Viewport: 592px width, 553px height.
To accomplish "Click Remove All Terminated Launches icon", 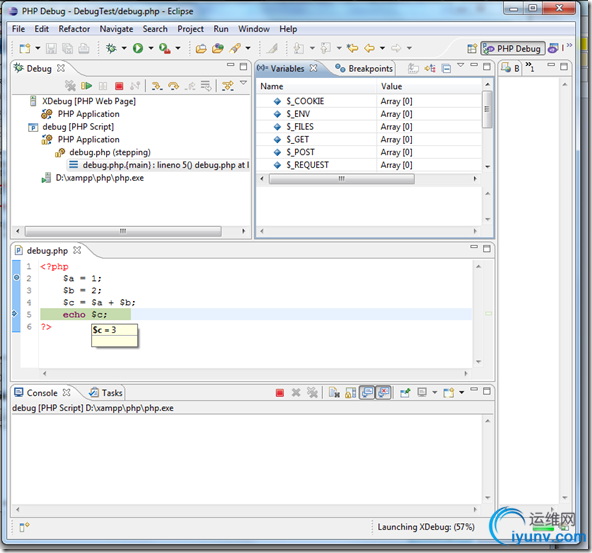I will tap(70, 86).
